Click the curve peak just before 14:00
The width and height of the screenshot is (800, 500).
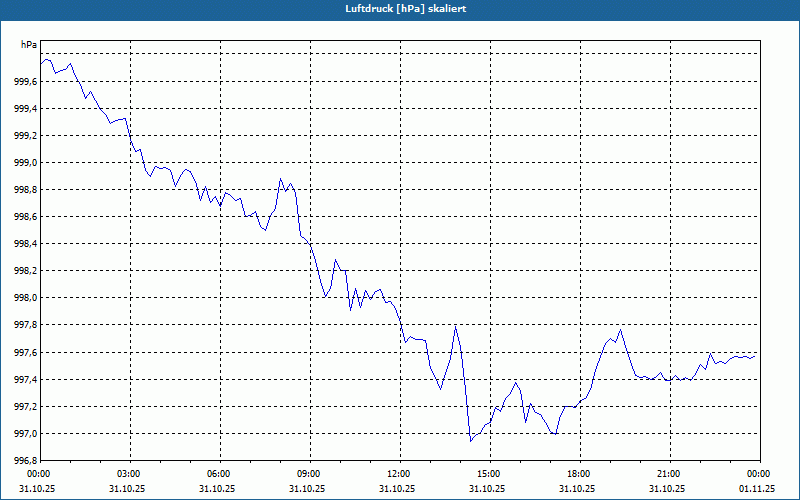tap(455, 326)
